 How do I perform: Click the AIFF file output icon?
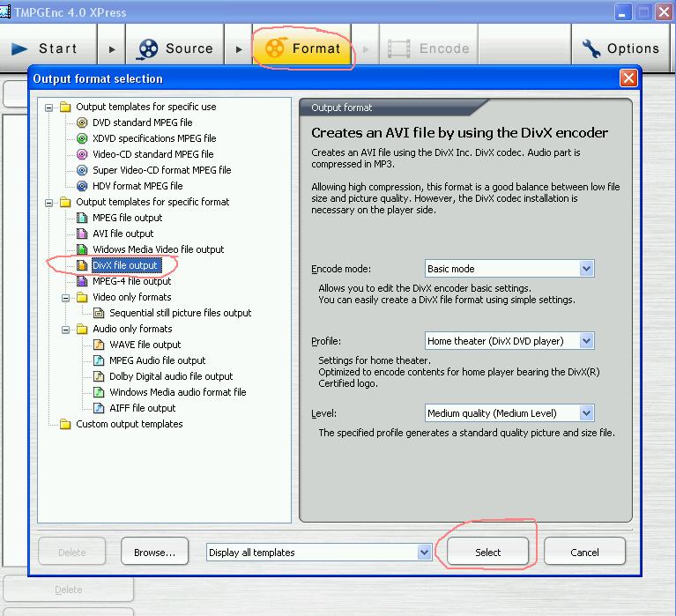coord(99,408)
